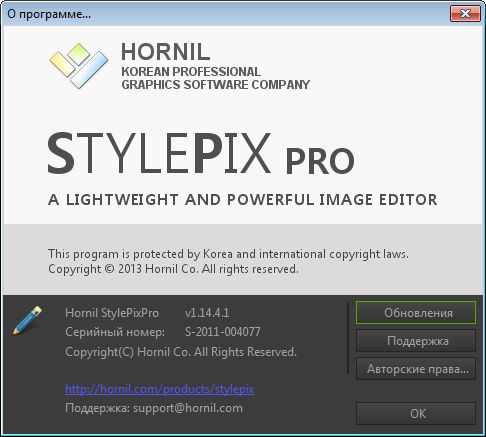Click the blue pencil icon

(27, 320)
